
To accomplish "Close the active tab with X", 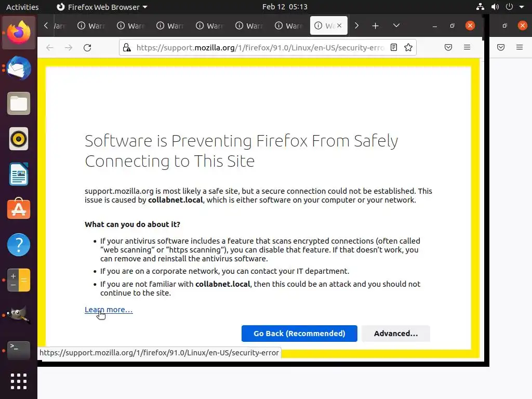I will [339, 25].
